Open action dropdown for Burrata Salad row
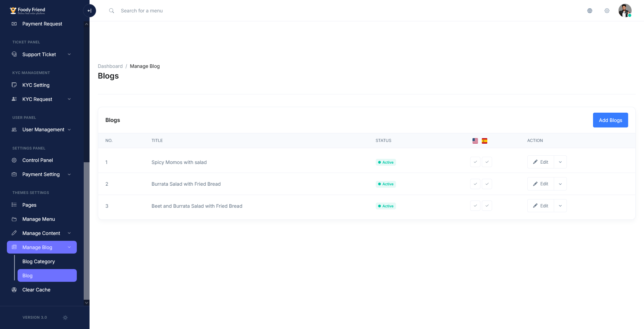Screen dimensions: 644x329 pos(560,184)
